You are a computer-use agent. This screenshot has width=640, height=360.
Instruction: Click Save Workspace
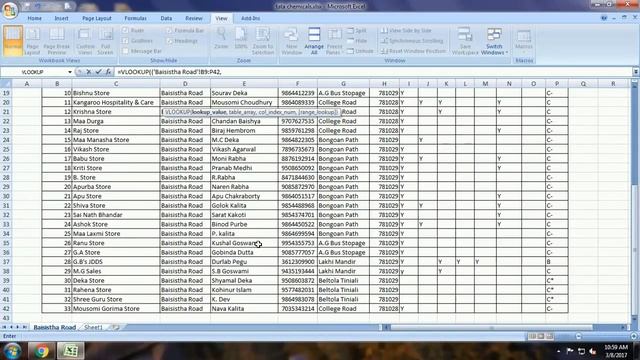click(x=465, y=40)
